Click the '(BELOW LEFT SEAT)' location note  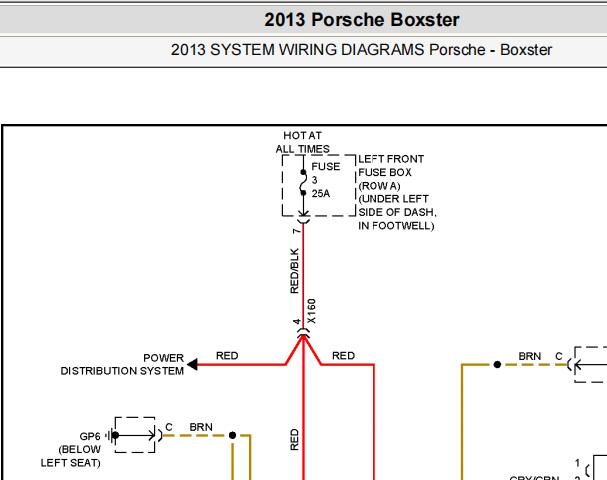pyautogui.click(x=71, y=456)
